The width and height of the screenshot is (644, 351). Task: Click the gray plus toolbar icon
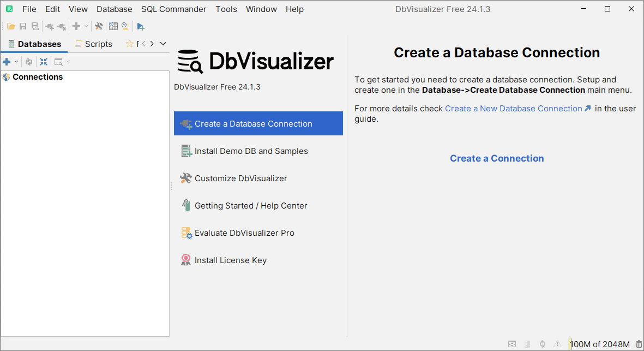(76, 26)
